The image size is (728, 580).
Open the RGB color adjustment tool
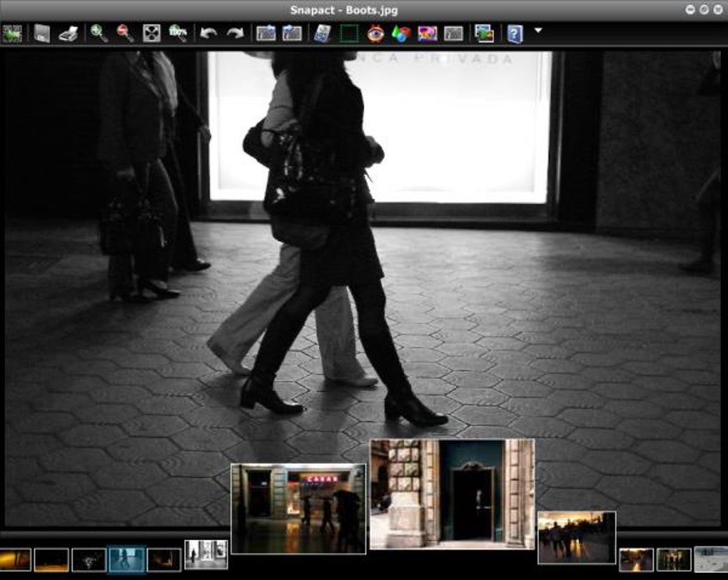(x=401, y=34)
